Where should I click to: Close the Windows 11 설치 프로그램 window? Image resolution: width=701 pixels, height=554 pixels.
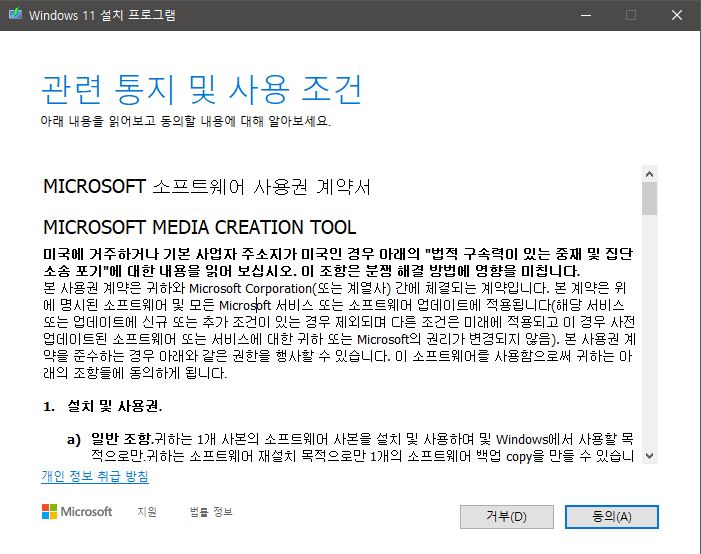coord(677,15)
